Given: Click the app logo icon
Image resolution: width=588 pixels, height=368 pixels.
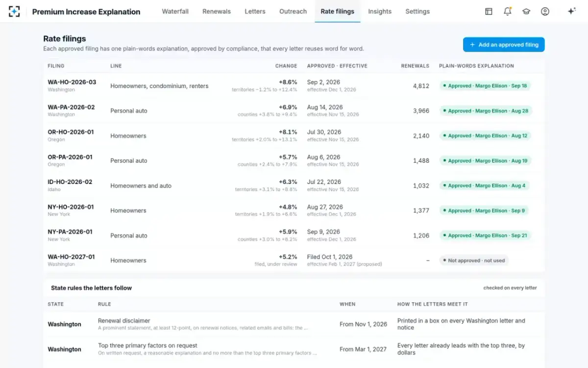Looking at the screenshot, I should coord(14,11).
